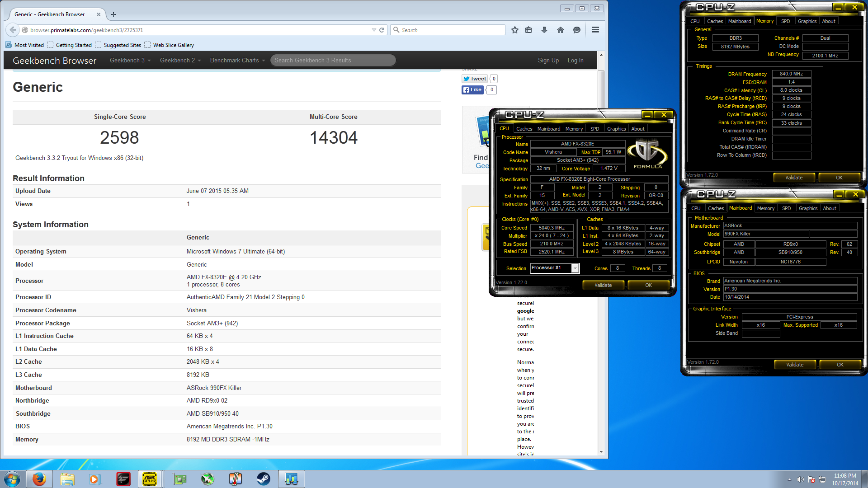Click the Action Center flag tray icon
The image size is (868, 488).
(811, 479)
